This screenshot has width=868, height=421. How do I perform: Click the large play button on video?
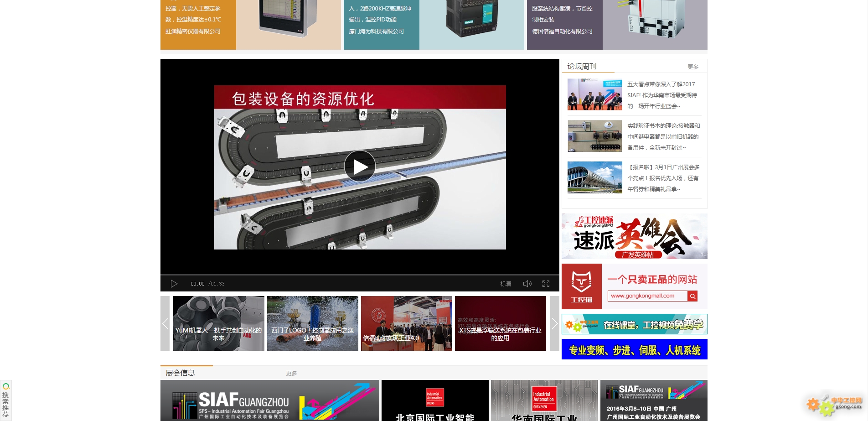click(360, 166)
